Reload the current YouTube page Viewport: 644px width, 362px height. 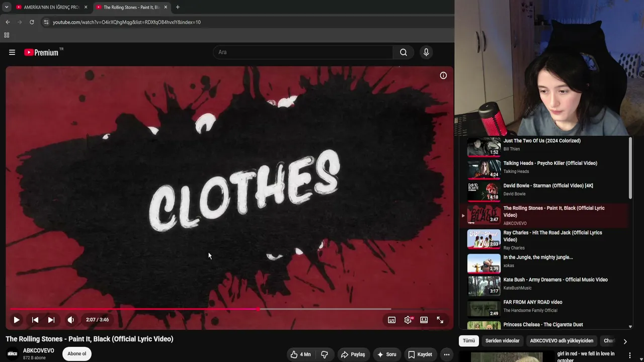[x=32, y=22]
